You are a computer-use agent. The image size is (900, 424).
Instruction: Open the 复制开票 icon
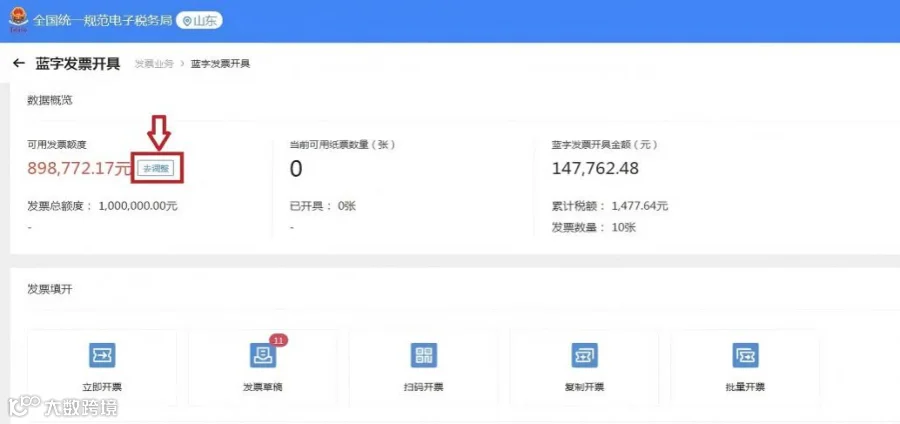click(584, 355)
